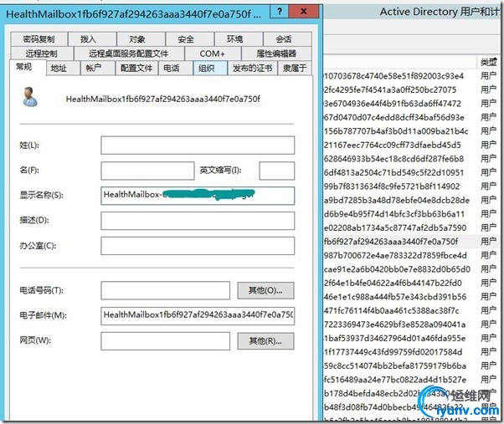The height and width of the screenshot is (424, 504).
Task: Select row ending 6df4813a2504c71bd549c5f22d10951
Action: [x=411, y=172]
